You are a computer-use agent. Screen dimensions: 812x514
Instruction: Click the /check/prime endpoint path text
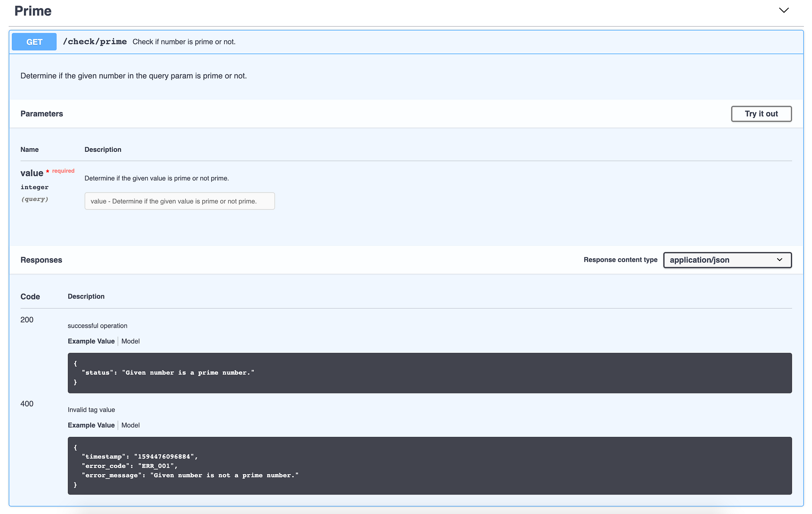point(95,41)
